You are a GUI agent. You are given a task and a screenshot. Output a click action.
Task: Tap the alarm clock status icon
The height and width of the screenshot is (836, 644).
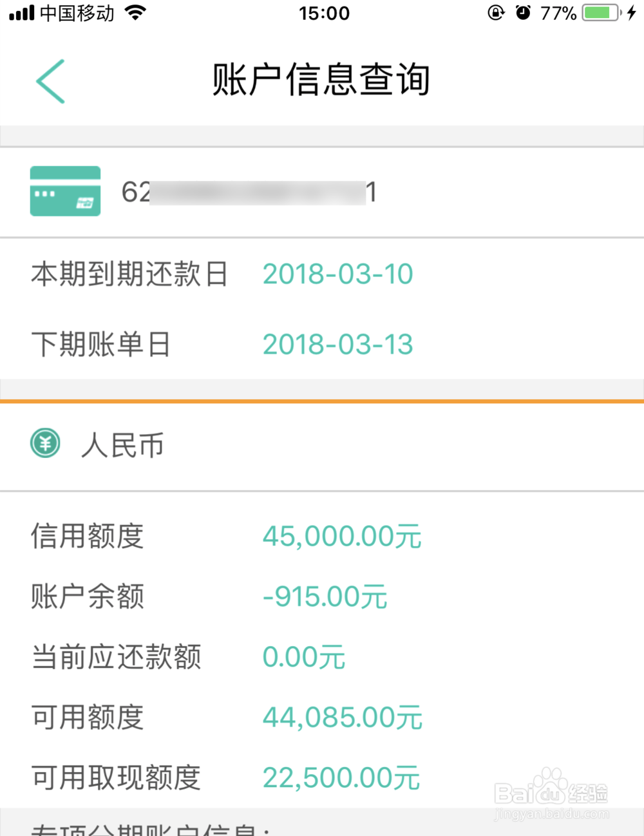click(x=523, y=12)
